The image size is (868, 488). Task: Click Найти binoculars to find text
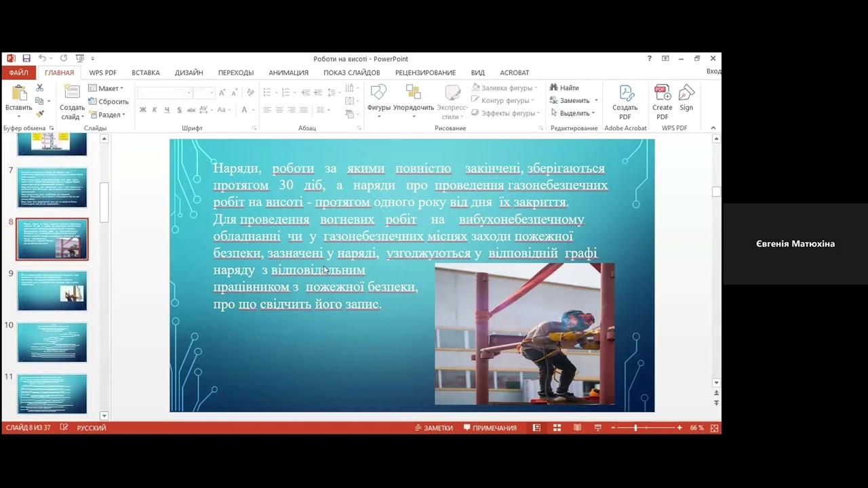[x=564, y=87]
